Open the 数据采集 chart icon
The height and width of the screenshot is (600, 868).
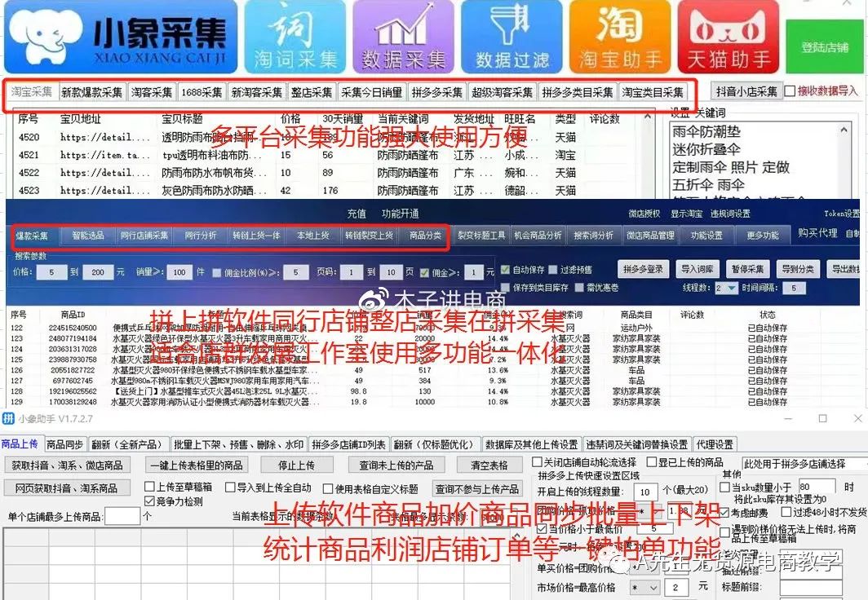tap(403, 37)
